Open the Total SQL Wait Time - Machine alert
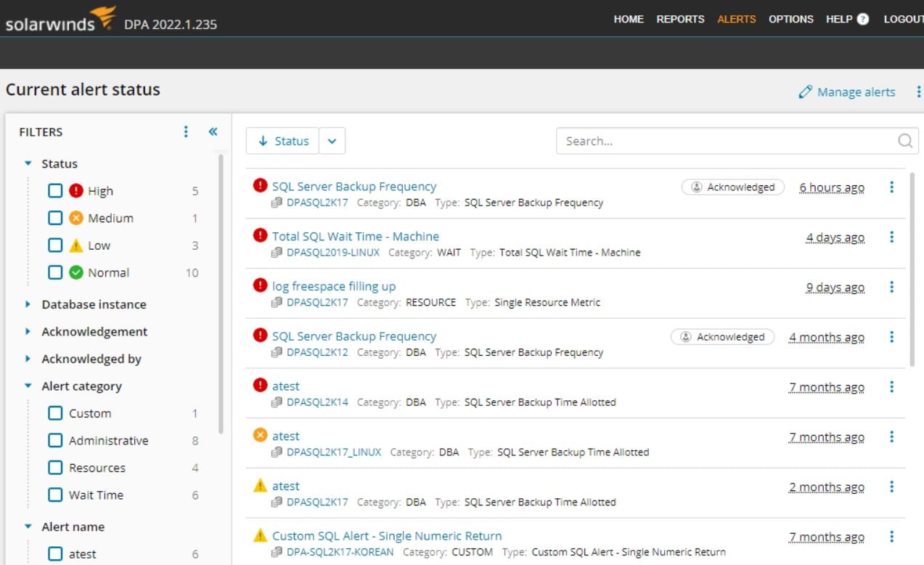Image resolution: width=924 pixels, height=565 pixels. click(355, 236)
